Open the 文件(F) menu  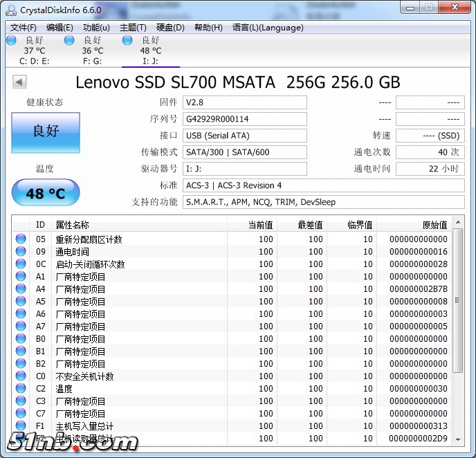[24, 28]
